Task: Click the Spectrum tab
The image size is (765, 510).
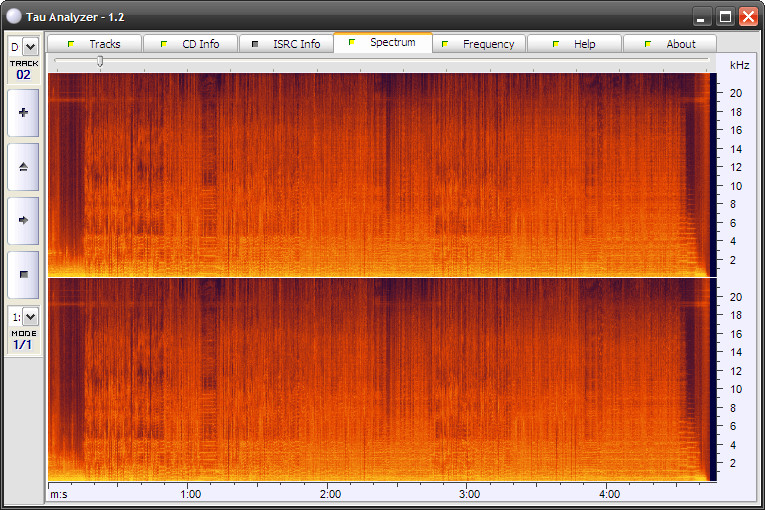Action: [x=383, y=43]
